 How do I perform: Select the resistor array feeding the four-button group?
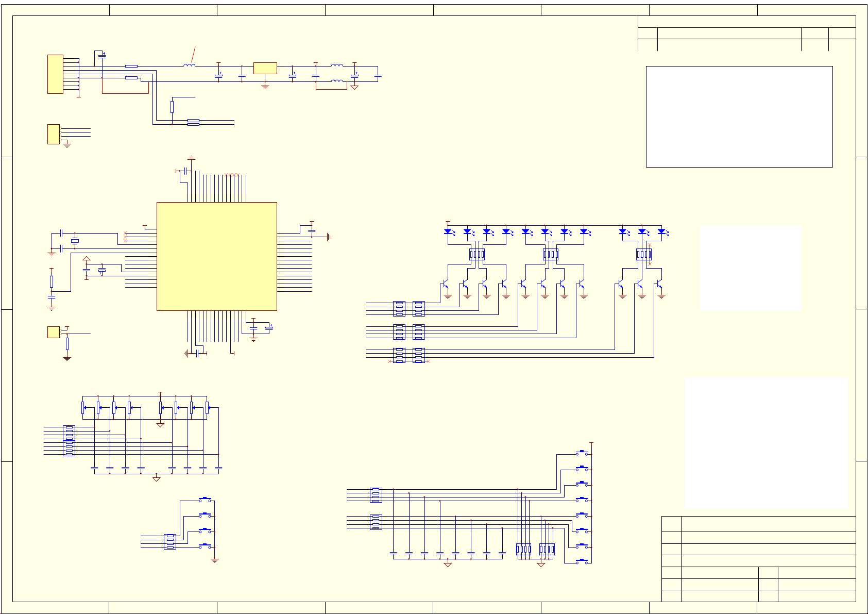point(169,542)
